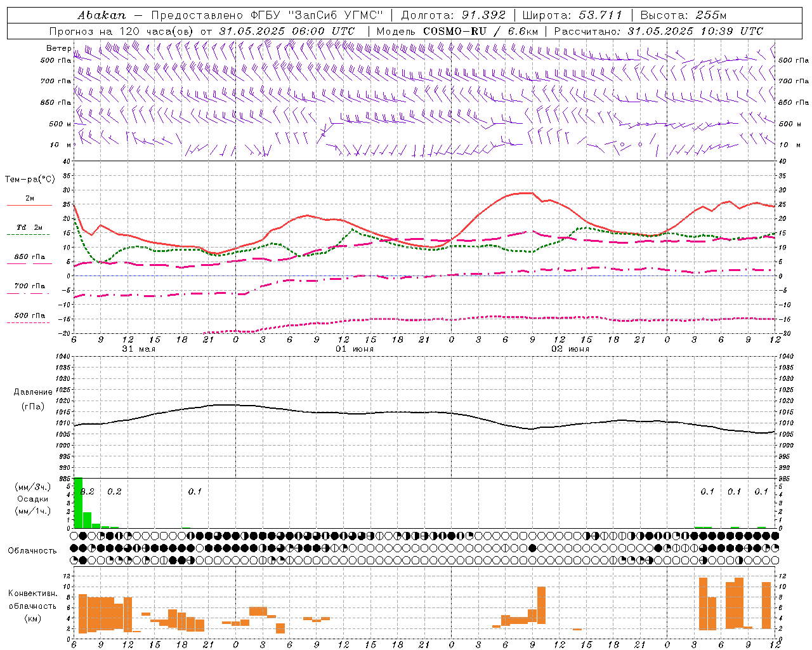The height and width of the screenshot is (650, 812).
Task: Click the 3.2 precipitation amount value
Action: click(x=88, y=492)
